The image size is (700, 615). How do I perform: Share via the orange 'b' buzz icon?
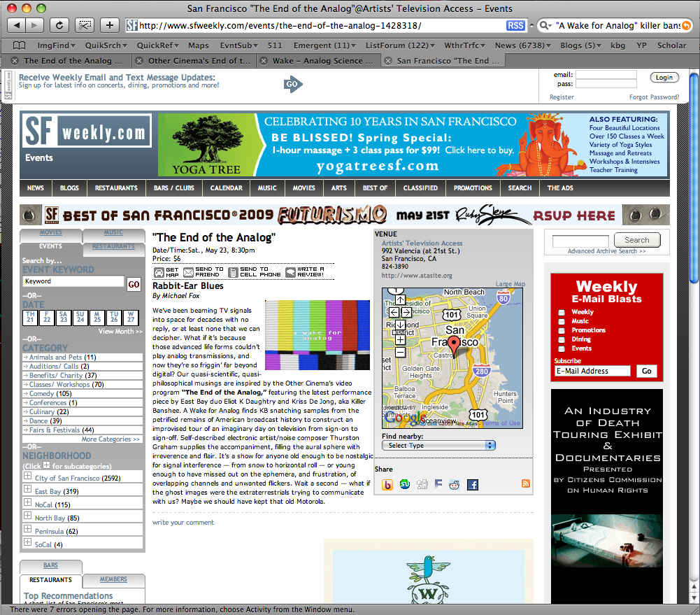coord(387,485)
